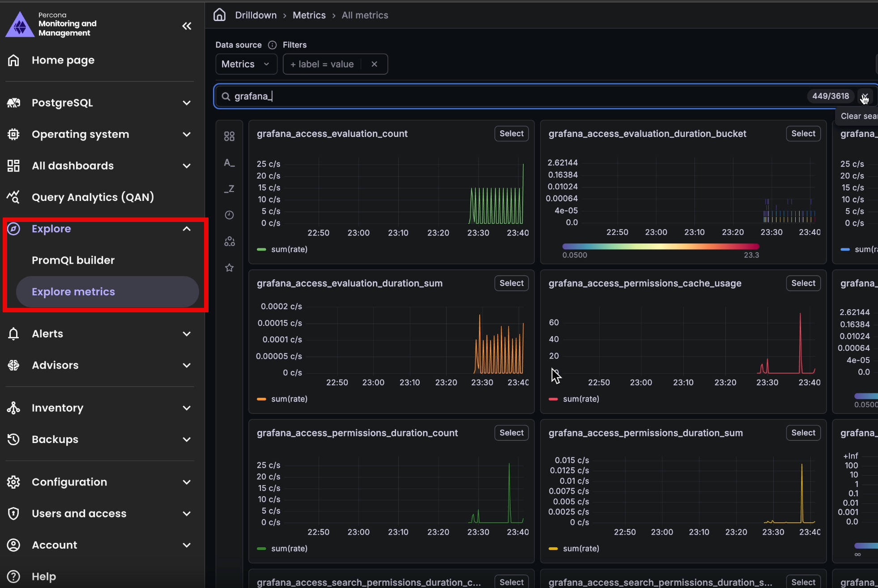Expand the PostgreSQL menu chevron
This screenshot has height=588, width=878.
click(x=187, y=103)
